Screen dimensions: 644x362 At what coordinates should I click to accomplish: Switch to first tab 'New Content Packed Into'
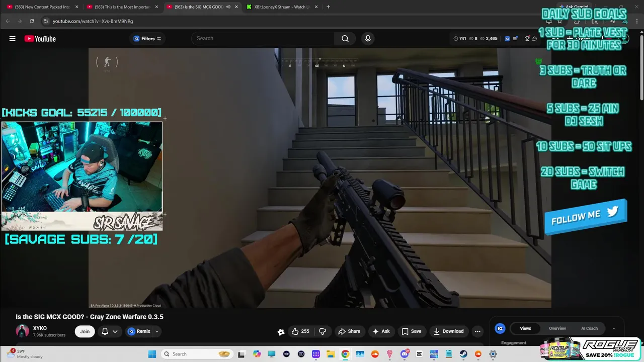tap(42, 7)
